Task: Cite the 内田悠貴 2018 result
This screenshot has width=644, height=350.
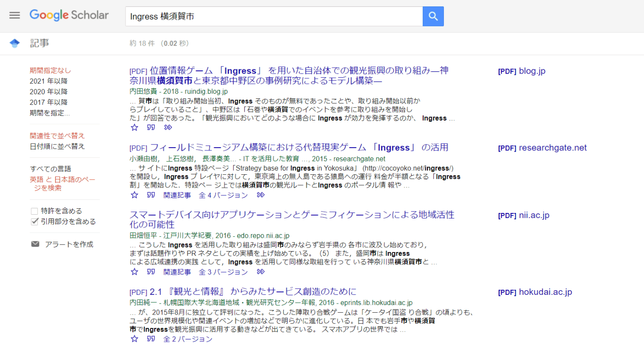Action: click(151, 127)
